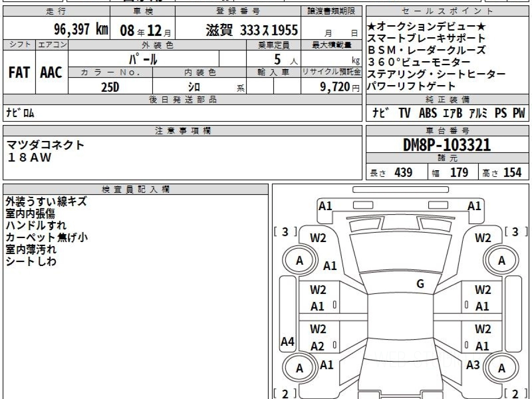
Task: Click the パワーリフトゲート sales point
Action: tap(411, 86)
